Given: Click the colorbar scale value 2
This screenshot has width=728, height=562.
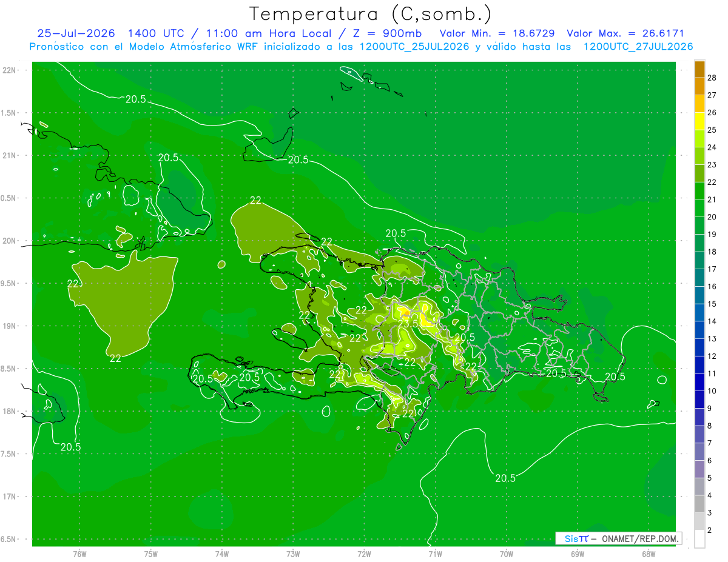Looking at the screenshot, I should point(710,530).
